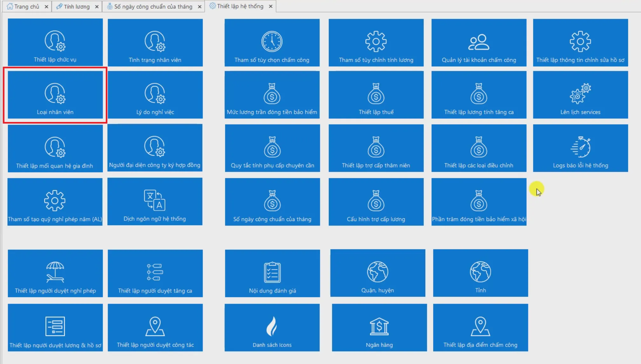Open Người đại diện công ty ký hợp đồng
641x364 pixels.
(155, 148)
